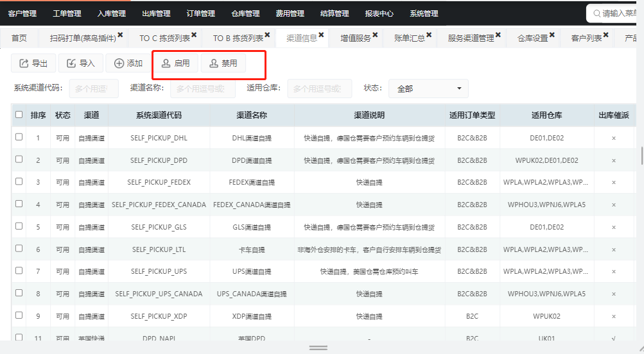Viewport: 644px width, 354px height.
Task: Switch to the 增值服务 tab
Action: [x=356, y=38]
